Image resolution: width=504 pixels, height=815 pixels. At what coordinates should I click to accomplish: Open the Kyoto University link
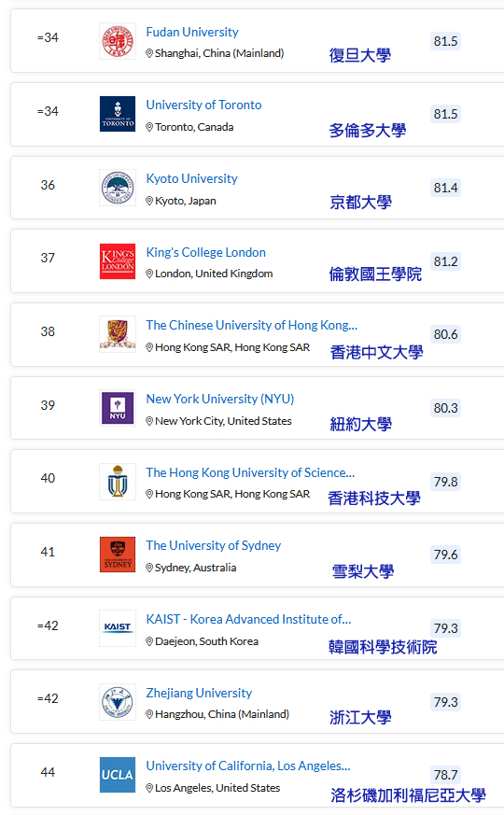(x=191, y=179)
